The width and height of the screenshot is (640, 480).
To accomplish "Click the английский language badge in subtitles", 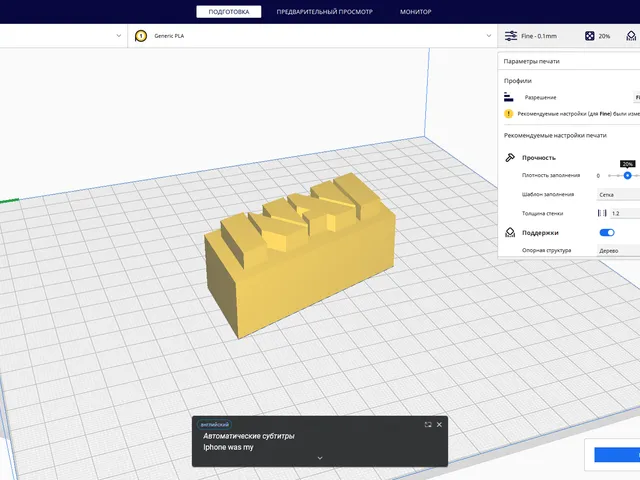I will click(215, 424).
